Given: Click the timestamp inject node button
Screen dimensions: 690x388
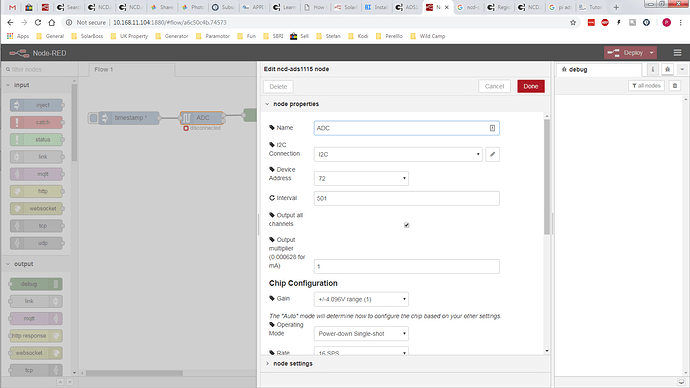Looking at the screenshot, I should tap(93, 118).
